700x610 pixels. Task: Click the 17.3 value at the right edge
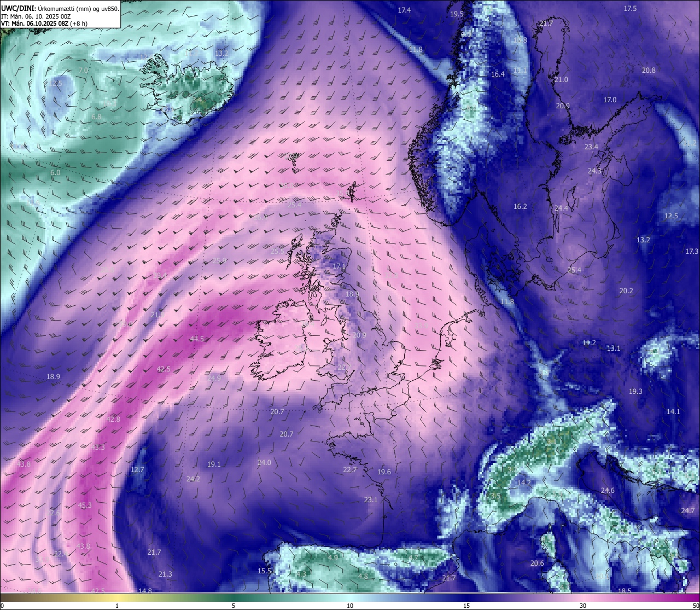[692, 251]
